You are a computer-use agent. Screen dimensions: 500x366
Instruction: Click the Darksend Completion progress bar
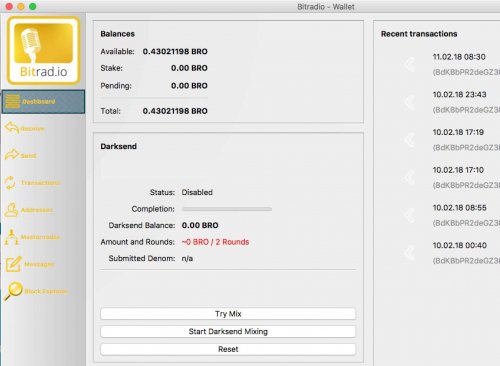click(227, 209)
